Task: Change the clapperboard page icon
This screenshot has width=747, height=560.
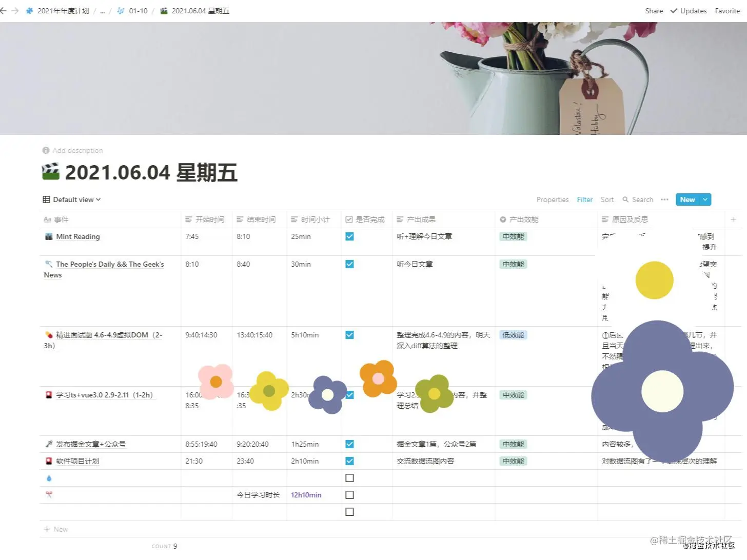Action: [x=51, y=171]
